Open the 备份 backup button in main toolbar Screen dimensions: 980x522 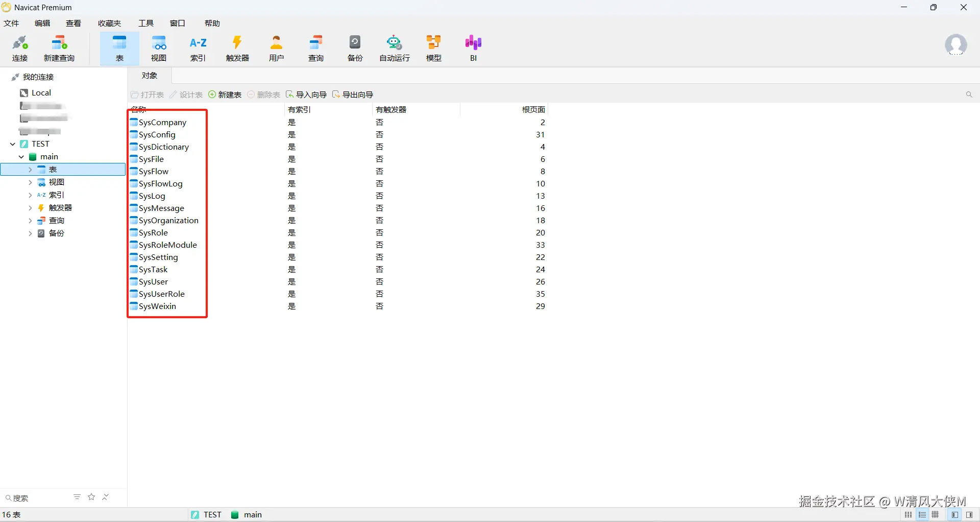[x=355, y=49]
